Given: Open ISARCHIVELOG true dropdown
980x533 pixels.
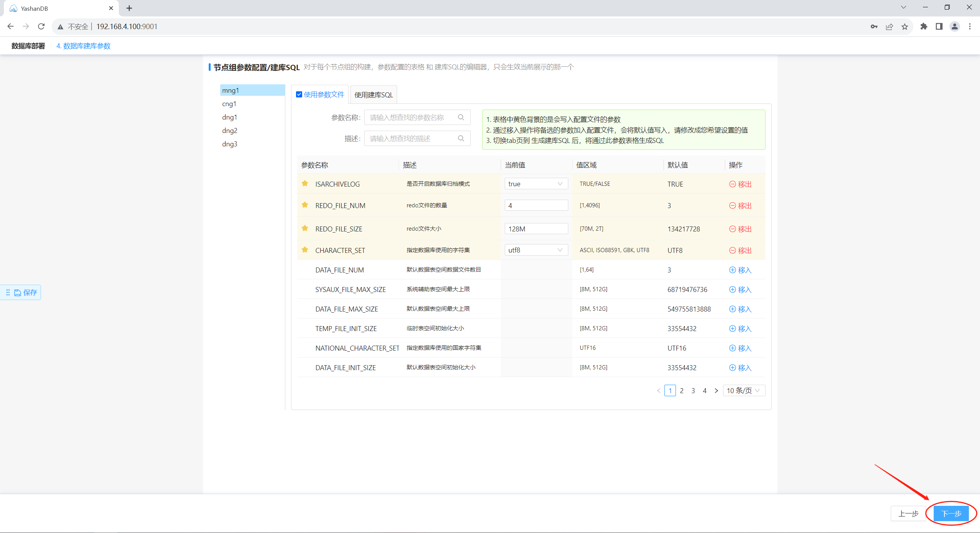Looking at the screenshot, I should (536, 184).
